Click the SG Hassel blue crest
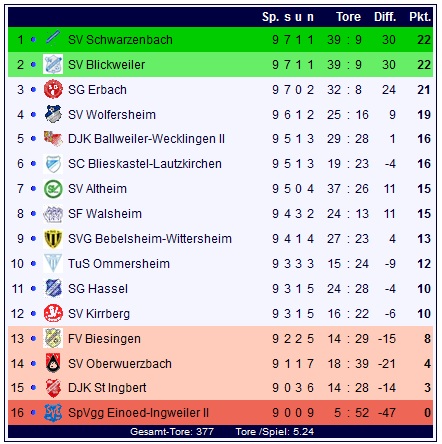The image size is (442, 444). 53,288
